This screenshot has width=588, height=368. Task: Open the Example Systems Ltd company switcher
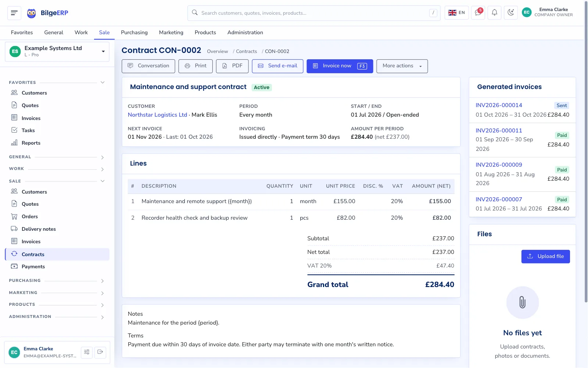[57, 52]
